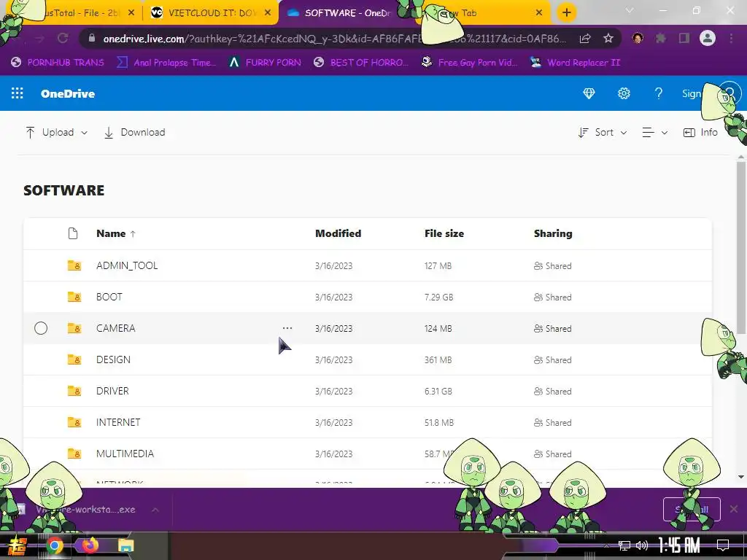The height and width of the screenshot is (560, 747).
Task: Click the 6.31 GB file size
Action: [438, 392]
